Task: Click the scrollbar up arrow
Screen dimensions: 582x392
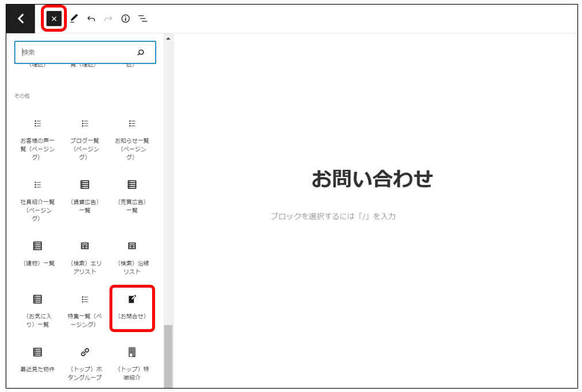Action: click(x=168, y=39)
